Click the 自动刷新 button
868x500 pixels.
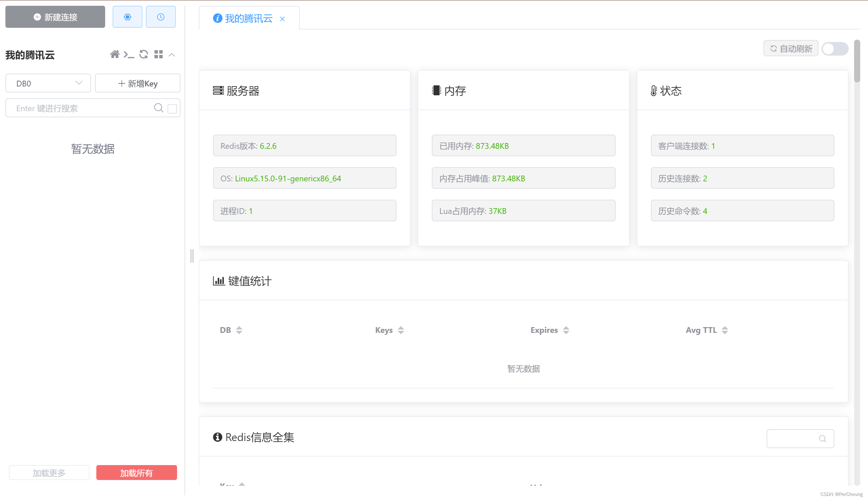(x=791, y=48)
